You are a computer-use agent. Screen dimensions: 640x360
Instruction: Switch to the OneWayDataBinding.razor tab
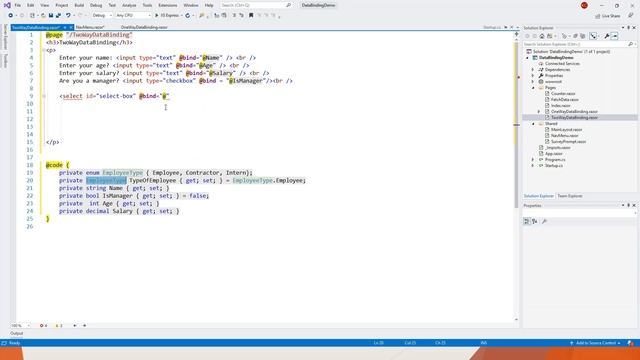pos(144,27)
